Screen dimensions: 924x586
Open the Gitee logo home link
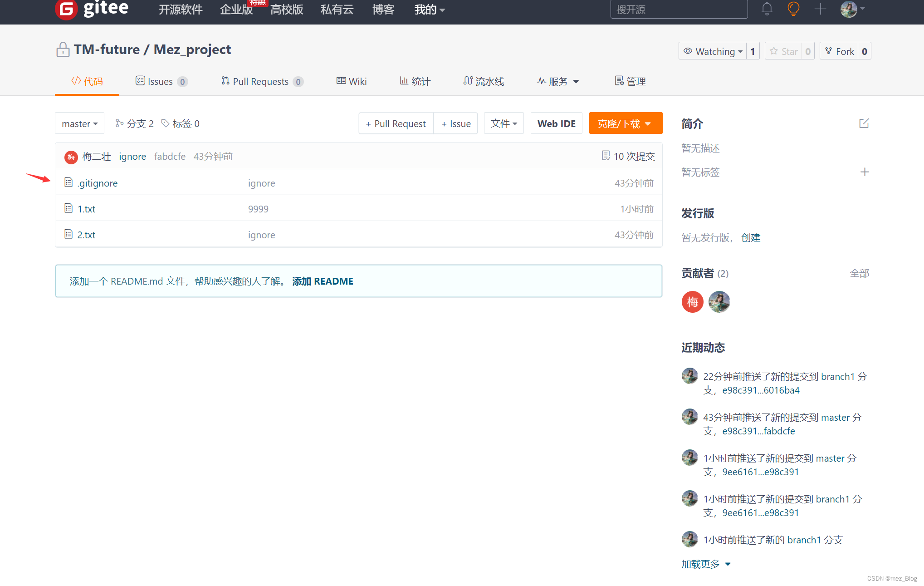[92, 9]
